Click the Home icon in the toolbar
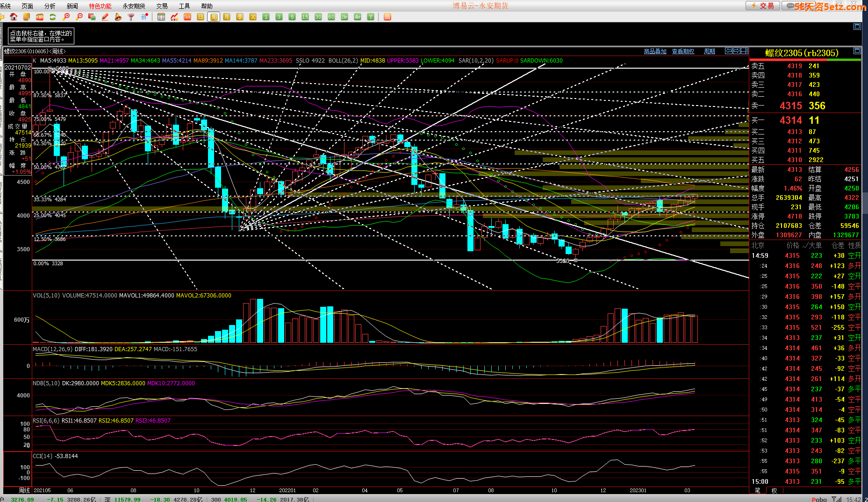The width and height of the screenshot is (868, 502). [14, 17]
